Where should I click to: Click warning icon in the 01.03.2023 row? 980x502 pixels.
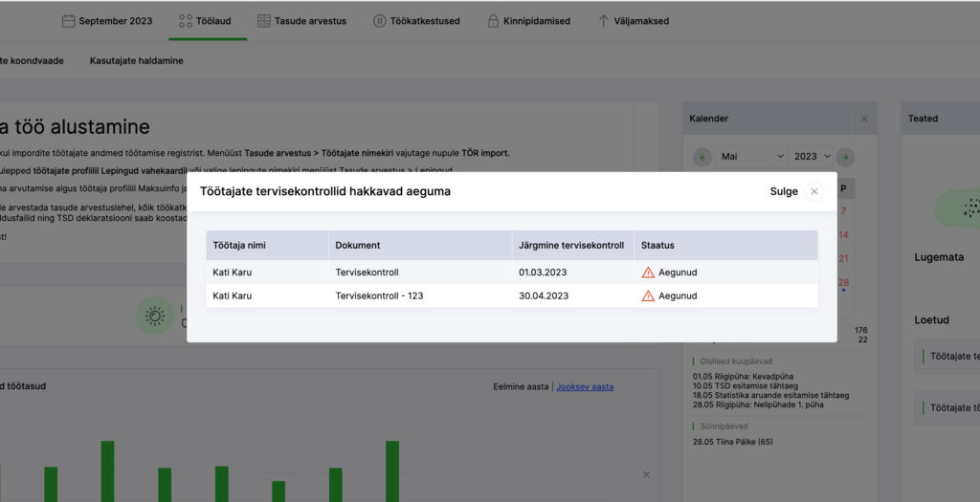tap(648, 273)
